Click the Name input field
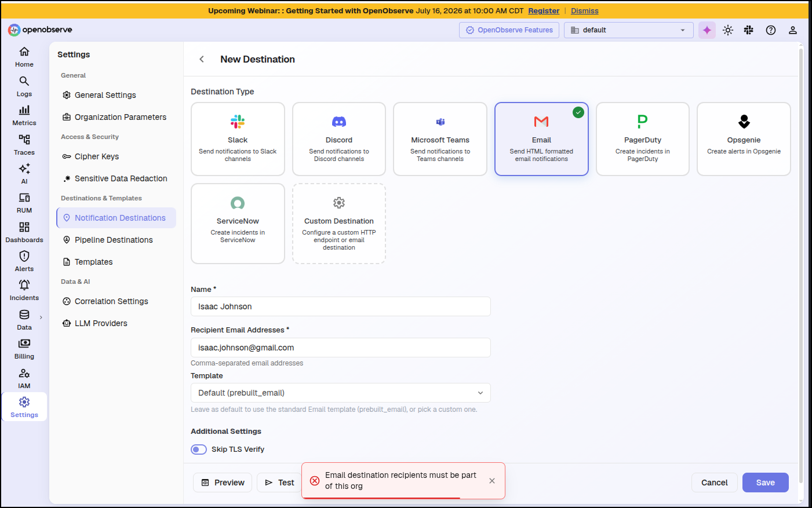Image resolution: width=812 pixels, height=508 pixels. pyautogui.click(x=341, y=306)
